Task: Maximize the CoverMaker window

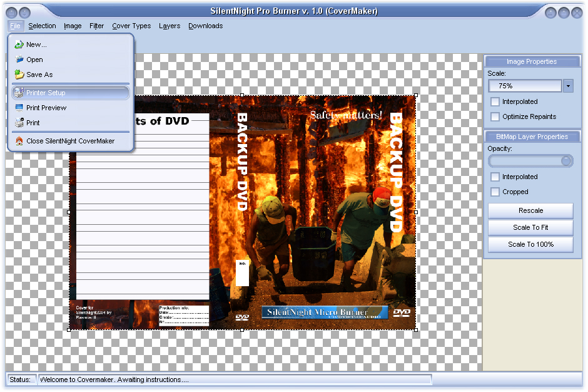Action: pos(564,13)
